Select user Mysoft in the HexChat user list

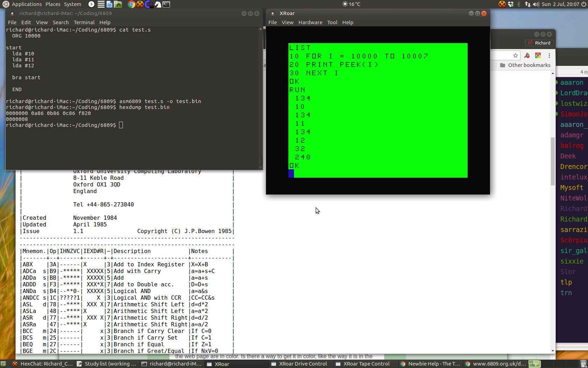click(x=572, y=188)
